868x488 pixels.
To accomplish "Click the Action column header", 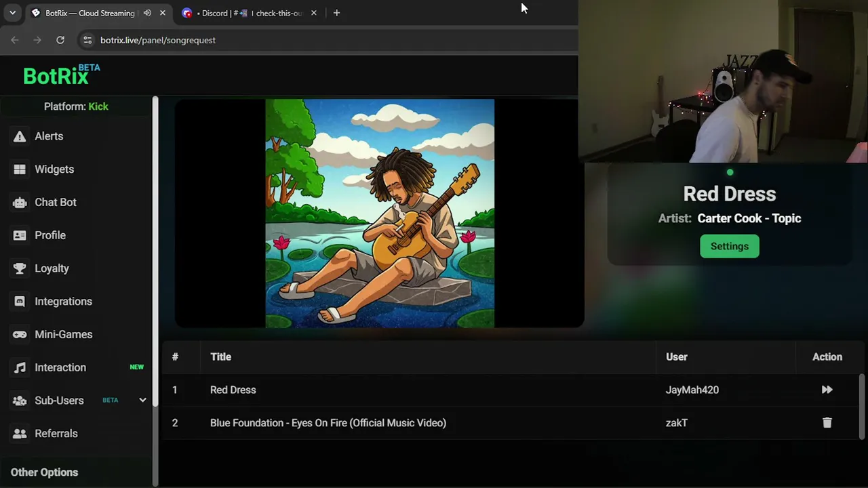I will pyautogui.click(x=827, y=357).
